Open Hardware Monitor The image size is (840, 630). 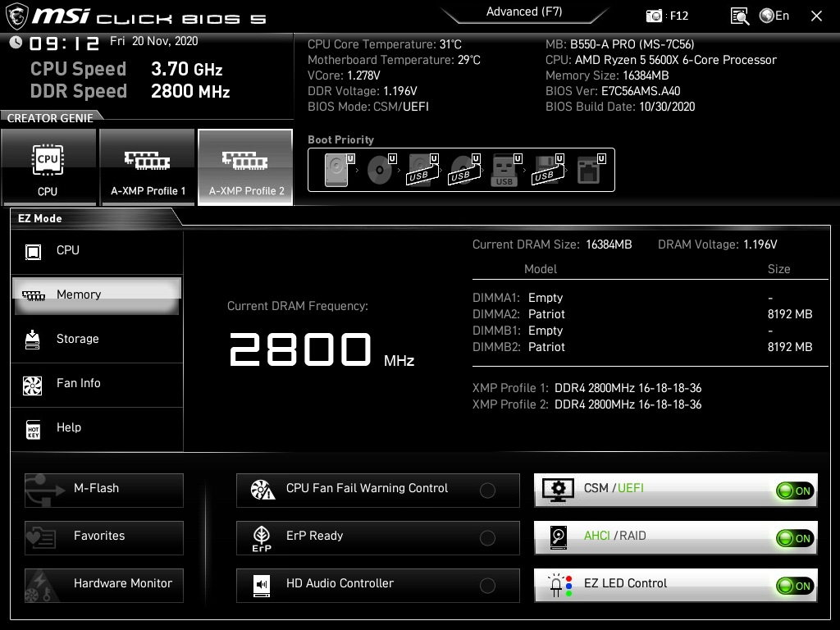[104, 586]
